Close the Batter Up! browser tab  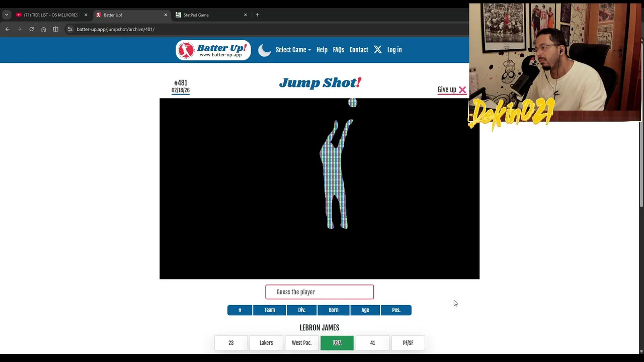click(166, 15)
